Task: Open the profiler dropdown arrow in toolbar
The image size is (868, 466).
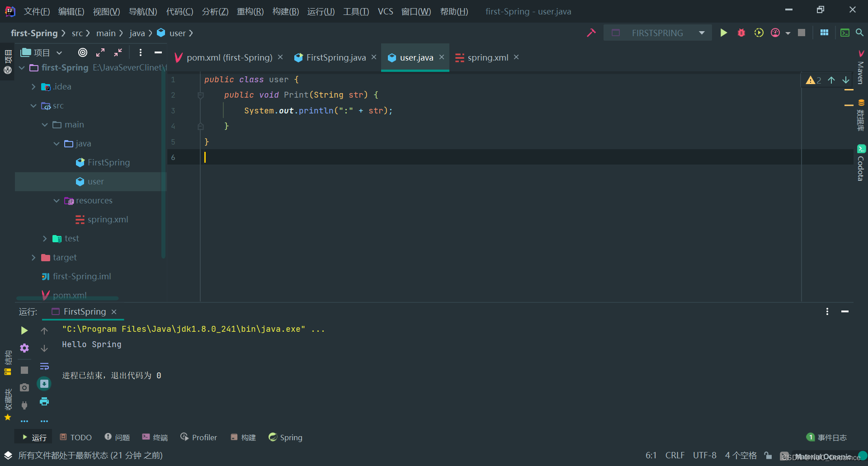Action: point(788,33)
